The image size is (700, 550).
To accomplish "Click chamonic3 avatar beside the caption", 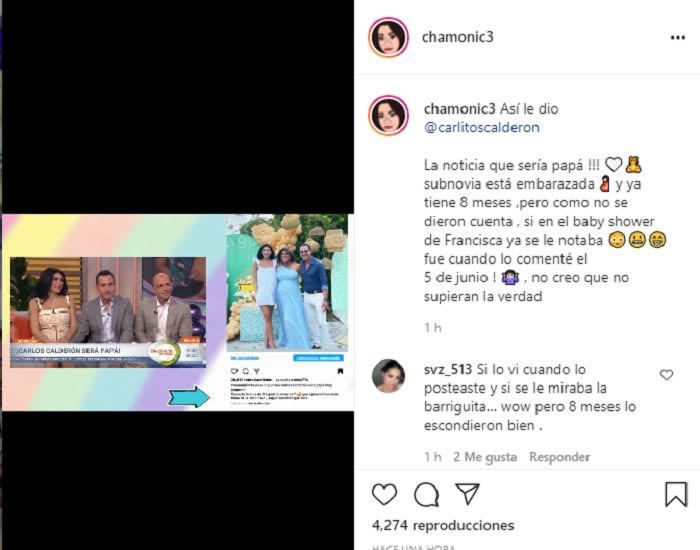I will (x=388, y=115).
